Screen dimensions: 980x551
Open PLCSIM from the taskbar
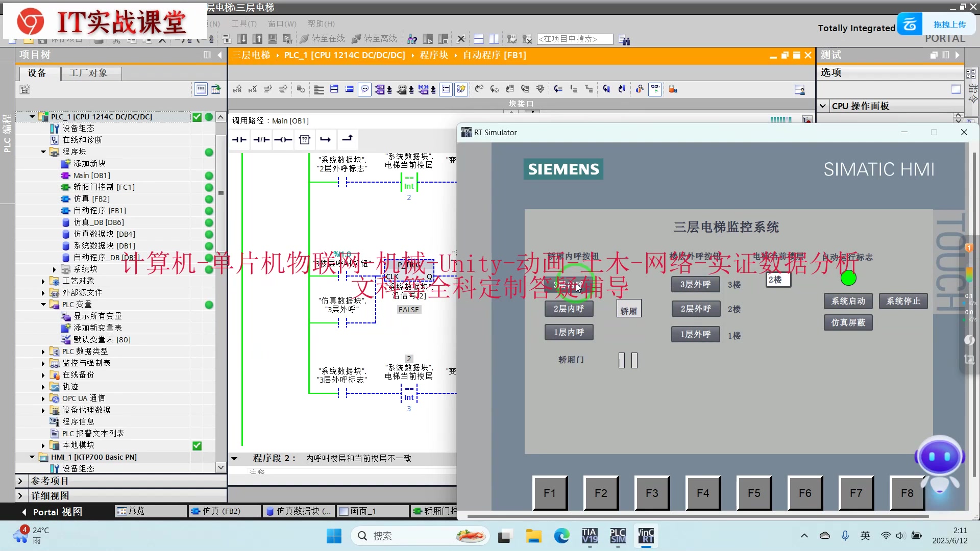[x=618, y=536]
